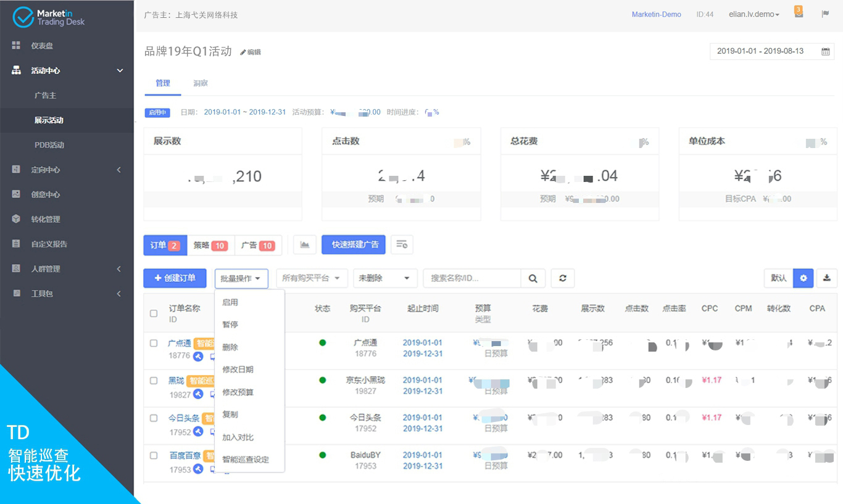This screenshot has width=843, height=504.
Task: Click the magnifier search icon
Action: pos(533,278)
